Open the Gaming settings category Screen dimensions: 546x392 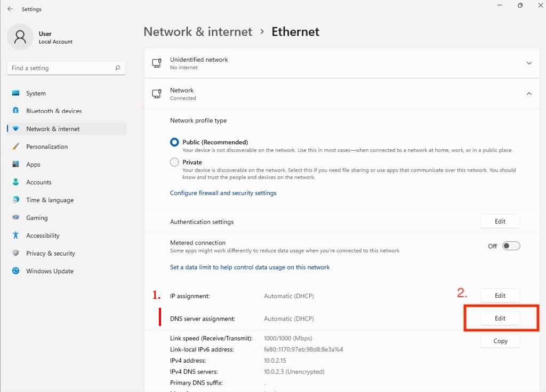(37, 218)
